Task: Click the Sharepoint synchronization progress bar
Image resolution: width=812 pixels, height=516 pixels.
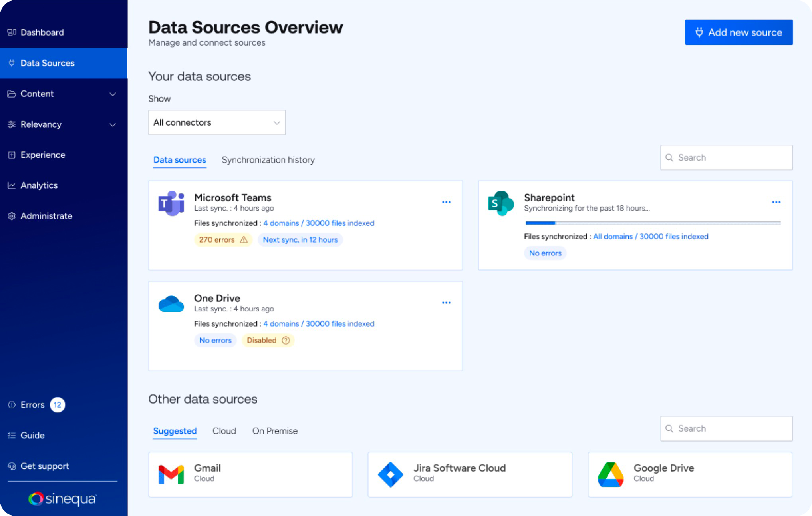Action: (x=653, y=223)
